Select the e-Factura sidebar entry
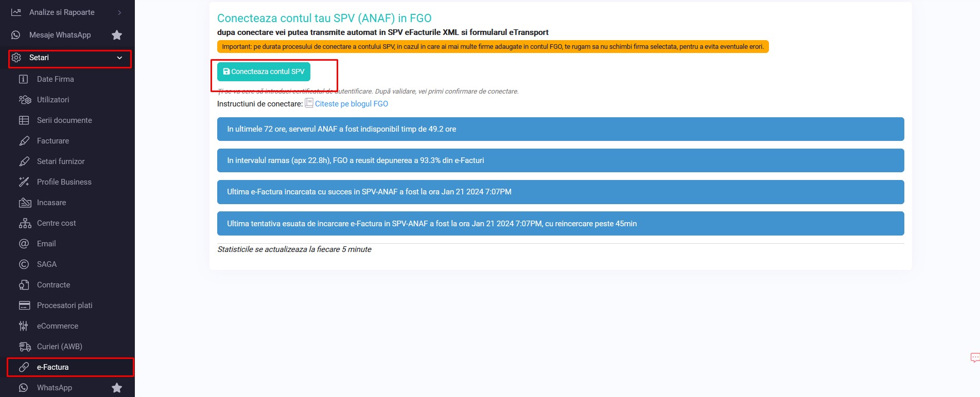This screenshot has height=397, width=980. click(x=52, y=367)
